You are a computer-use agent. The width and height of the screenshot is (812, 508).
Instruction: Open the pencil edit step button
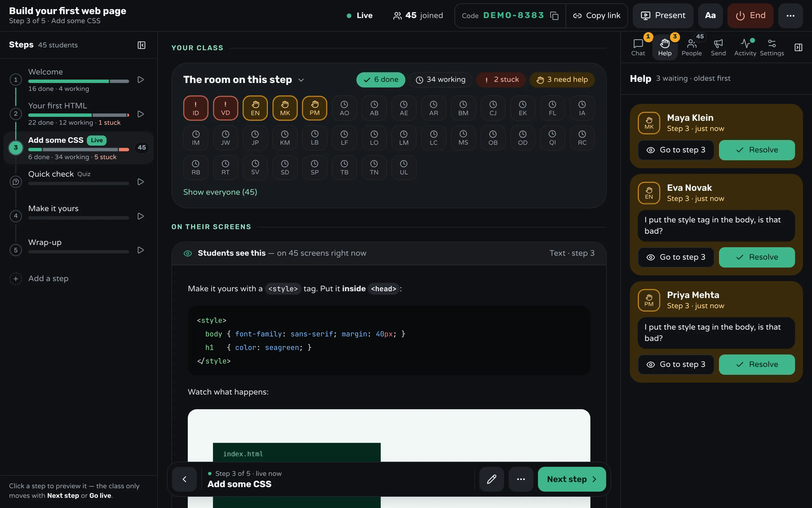pyautogui.click(x=491, y=479)
